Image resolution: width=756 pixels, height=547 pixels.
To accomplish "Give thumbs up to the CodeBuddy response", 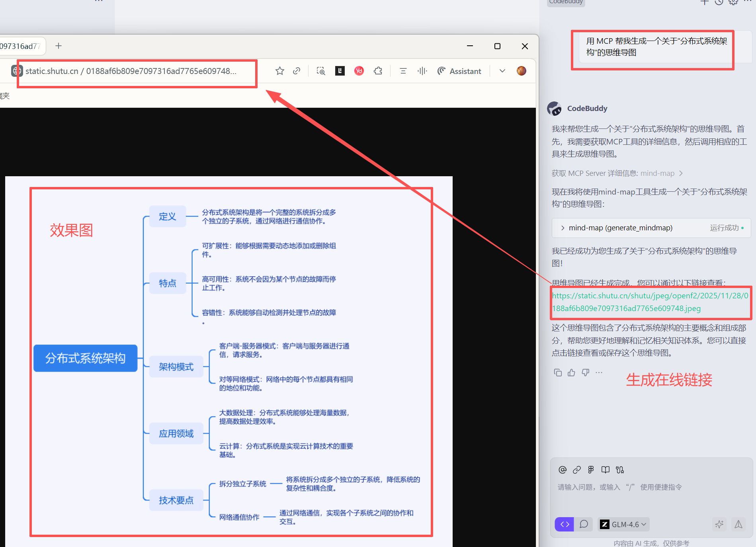I will [x=571, y=372].
